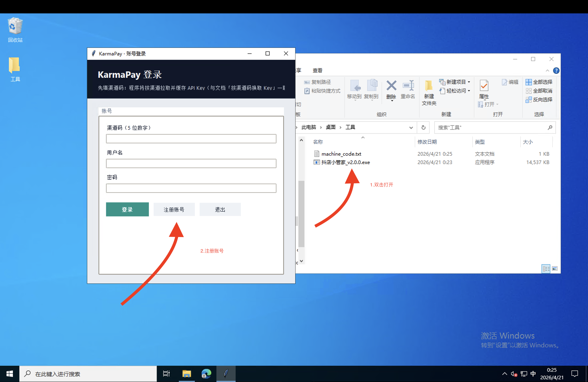Maximize the KarmaPay login window

point(268,54)
